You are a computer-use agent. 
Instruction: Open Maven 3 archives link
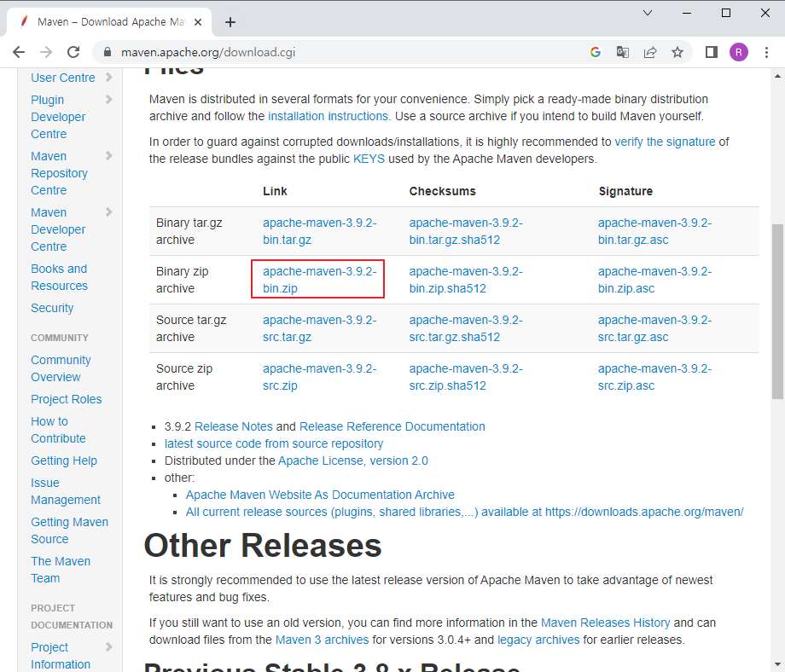[x=322, y=640]
